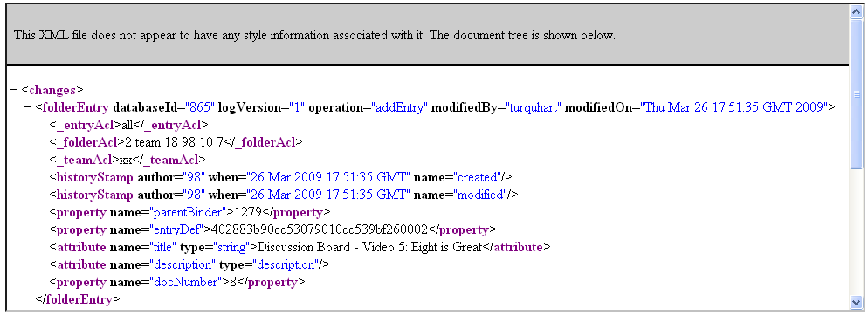Click logVersion value "1"
This screenshot has height=315, width=868.
point(297,107)
